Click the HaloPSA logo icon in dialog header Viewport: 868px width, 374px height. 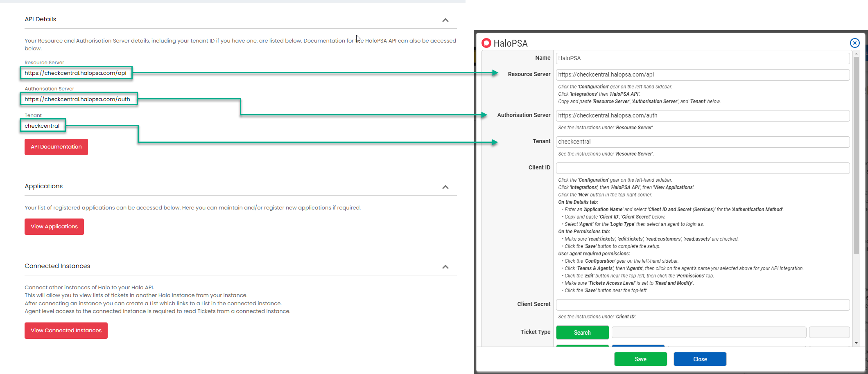coord(486,43)
